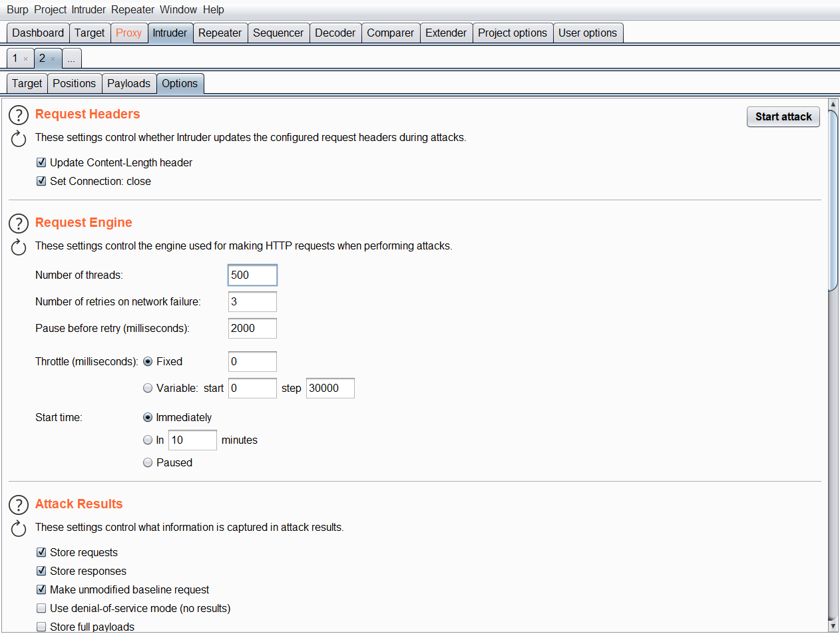Screen dimensions: 840x634
Task: Toggle Make unmodified baseline request checkbox
Action: tap(41, 589)
